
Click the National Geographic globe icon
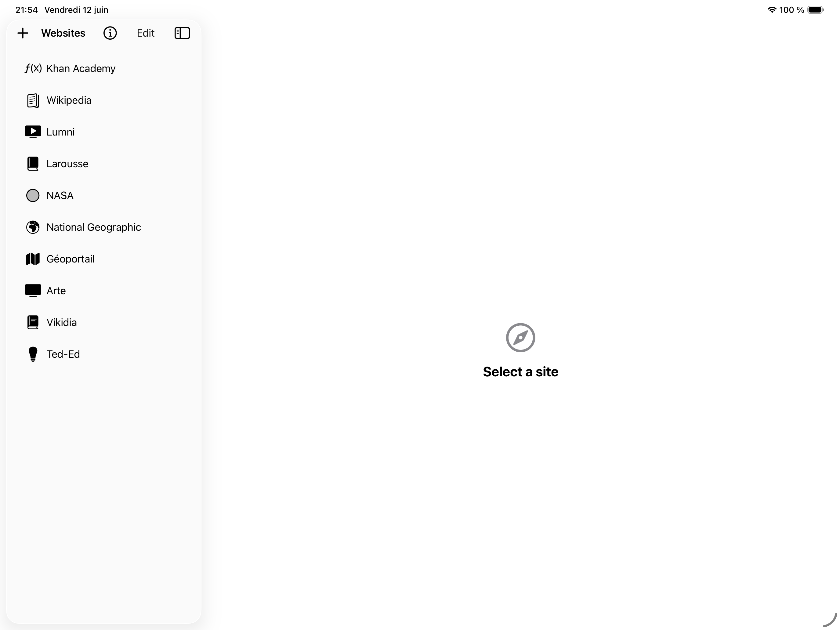[33, 227]
